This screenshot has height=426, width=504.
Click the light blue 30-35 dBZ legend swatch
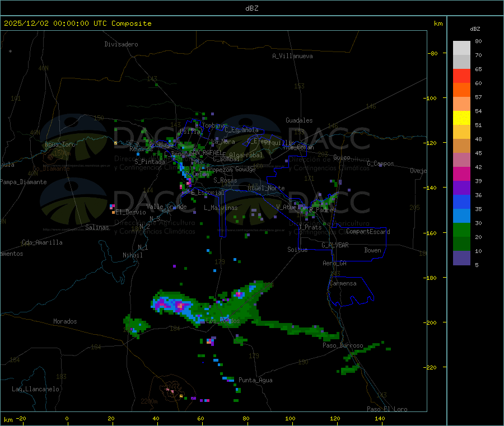pyautogui.click(x=461, y=216)
